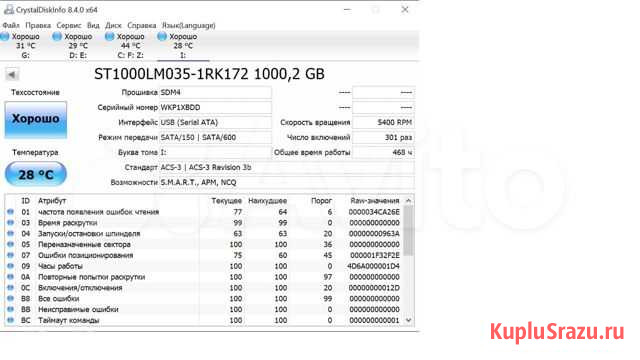Select the row Все ошибки
The width and height of the screenshot is (640, 360).
pos(204,298)
